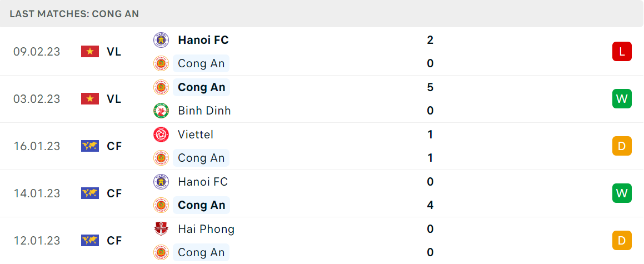Select bold Cong An in 14.01.23 match
Image resolution: width=644 pixels, height=264 pixels.
201,205
